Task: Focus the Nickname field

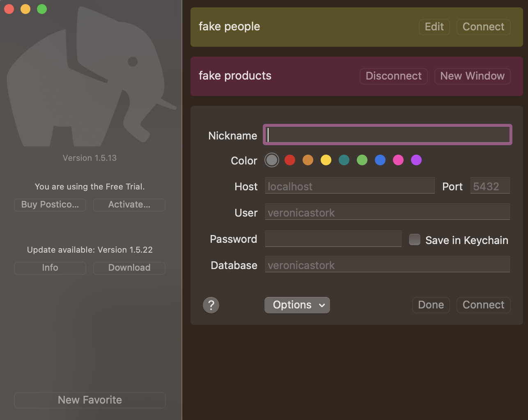Action: [x=388, y=135]
